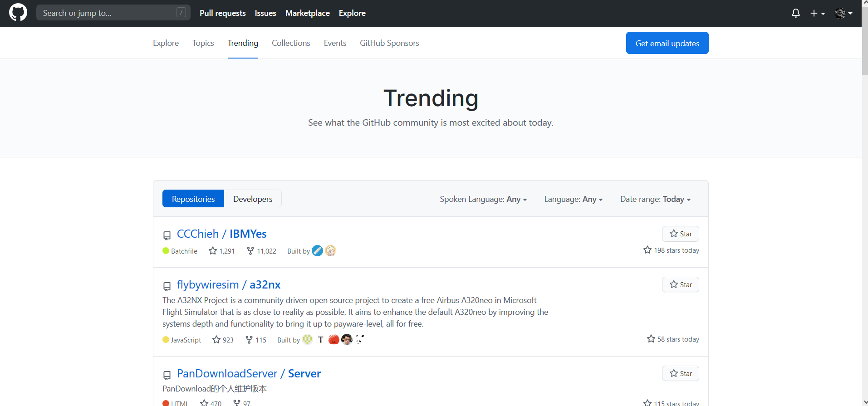This screenshot has width=868, height=406.
Task: Click the star icon next to 923
Action: click(216, 339)
